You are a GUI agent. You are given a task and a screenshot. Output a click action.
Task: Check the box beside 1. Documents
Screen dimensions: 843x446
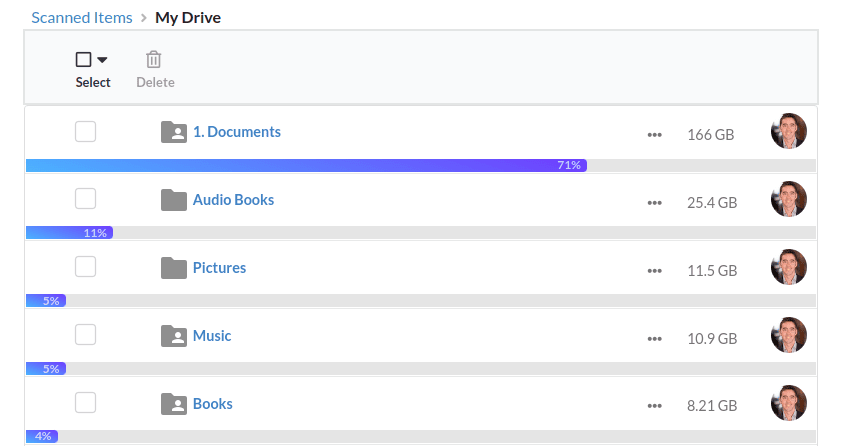point(85,131)
